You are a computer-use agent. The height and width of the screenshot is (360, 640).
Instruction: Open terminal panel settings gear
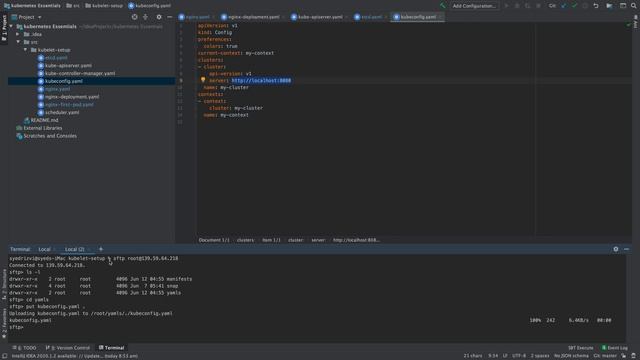coord(616,249)
